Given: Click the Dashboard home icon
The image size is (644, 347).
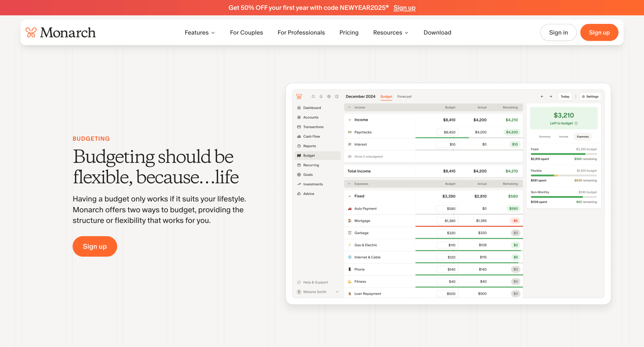Looking at the screenshot, I should (299, 108).
